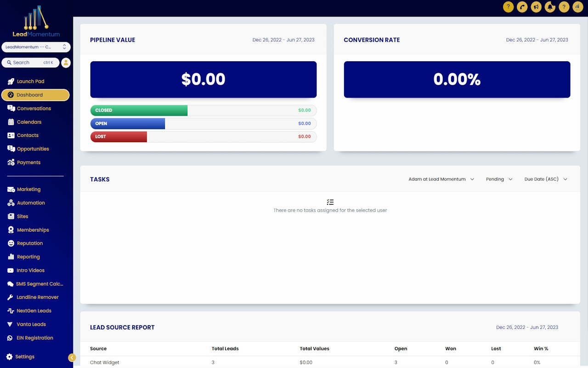Click the $0.00 pipeline value banner
This screenshot has width=588, height=368.
[x=204, y=80]
